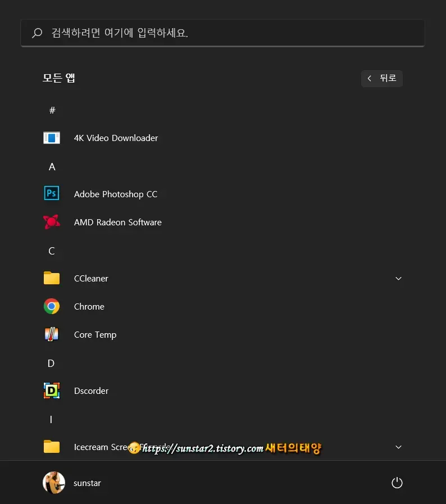The image size is (446, 504).
Task: Expand the Icecream Screen Recorder chevron
Action: [398, 447]
